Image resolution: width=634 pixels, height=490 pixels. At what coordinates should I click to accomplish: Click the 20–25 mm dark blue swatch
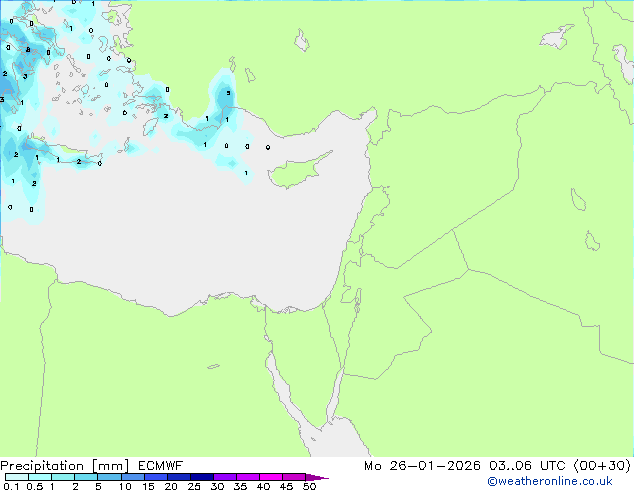point(179,477)
